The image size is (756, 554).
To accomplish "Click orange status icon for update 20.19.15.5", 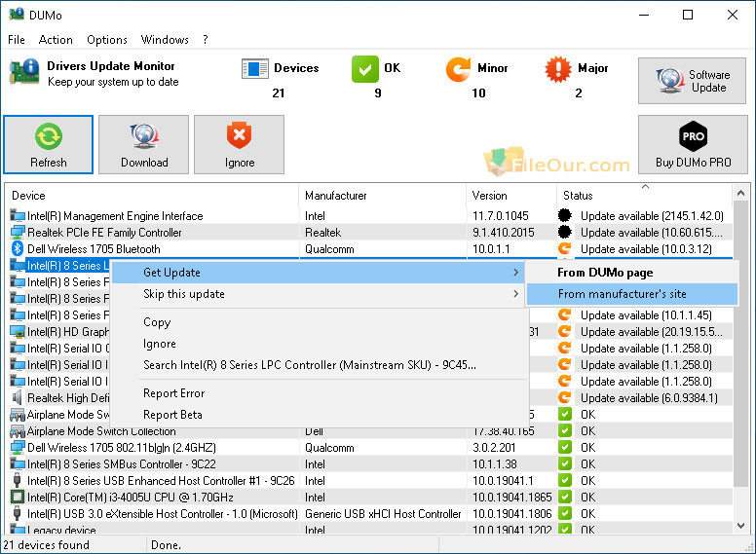I will pos(565,331).
